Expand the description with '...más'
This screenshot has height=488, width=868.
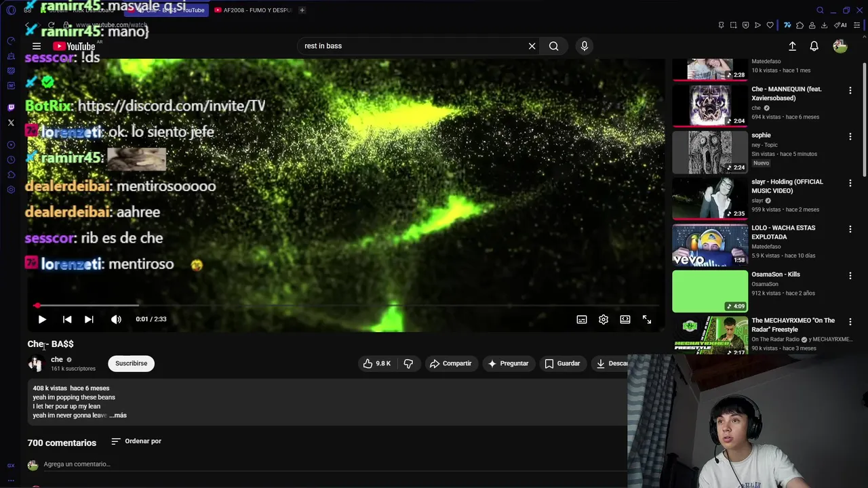pos(118,415)
